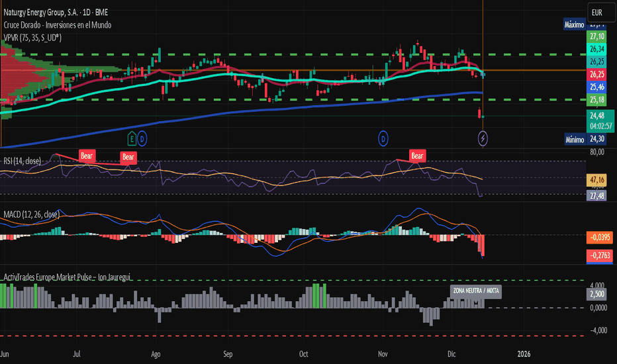
Task: Click the ZONA NEUTRA / MIXTA label
Action: [476, 291]
